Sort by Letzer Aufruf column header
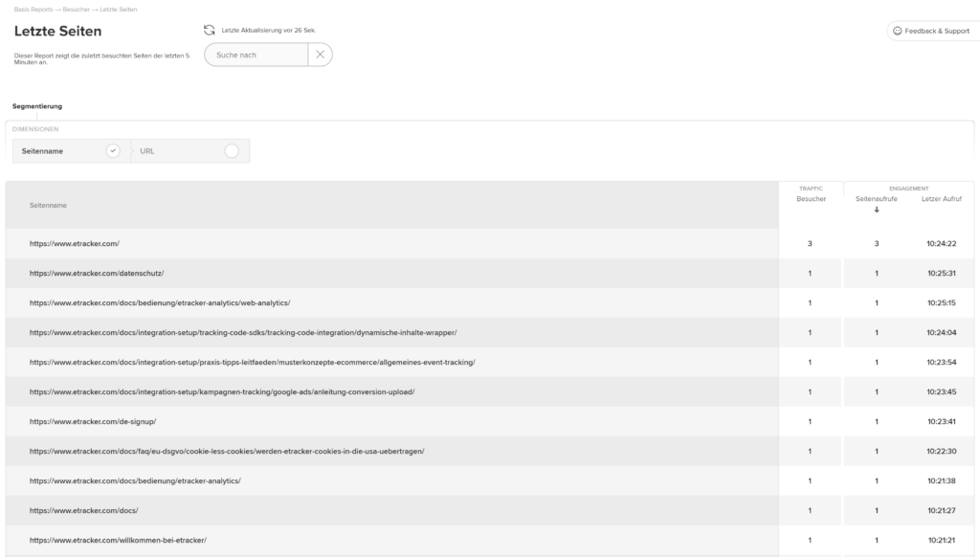This screenshot has height=557, width=980. point(942,199)
